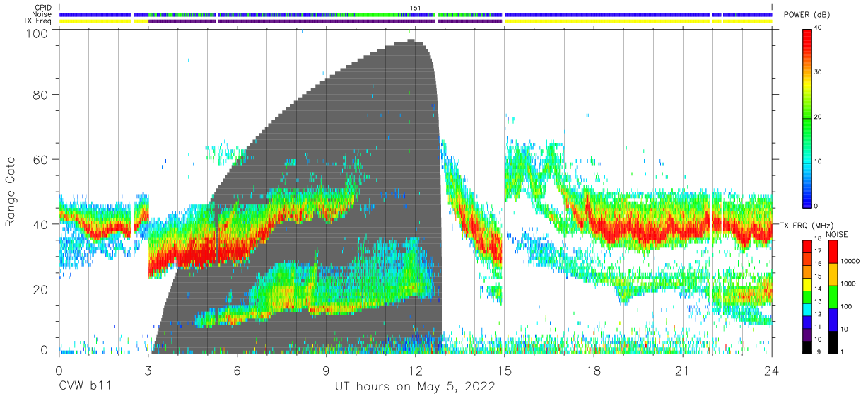Click the red segment of the NOISE colorbar

[832, 251]
